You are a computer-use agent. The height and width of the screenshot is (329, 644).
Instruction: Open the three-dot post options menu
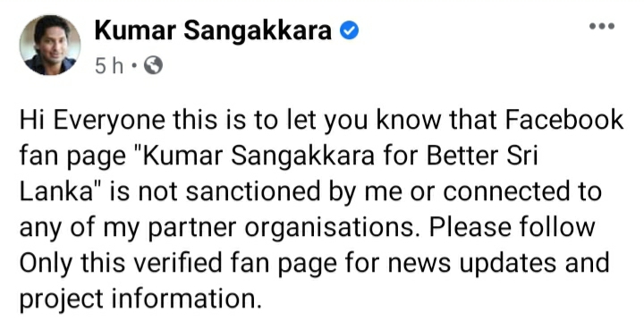(602, 26)
